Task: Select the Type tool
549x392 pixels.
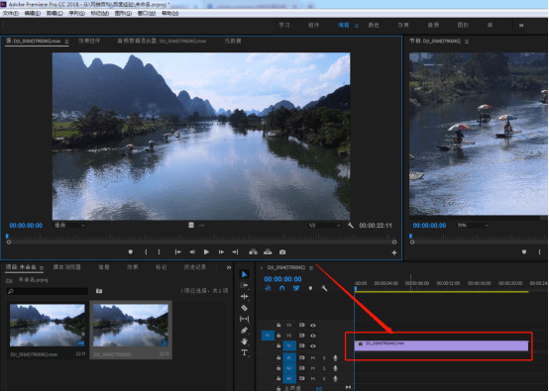Action: (244, 352)
